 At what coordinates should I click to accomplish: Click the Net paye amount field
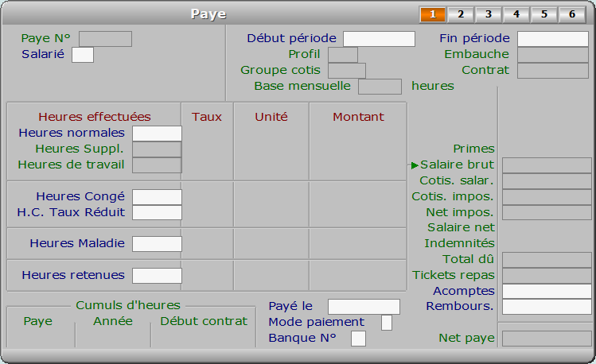pos(547,339)
